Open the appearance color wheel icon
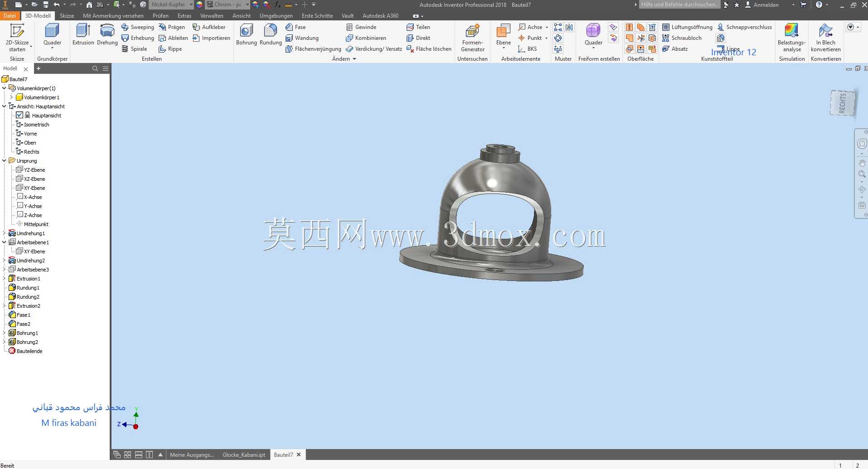This screenshot has width=868, height=469. (x=199, y=5)
